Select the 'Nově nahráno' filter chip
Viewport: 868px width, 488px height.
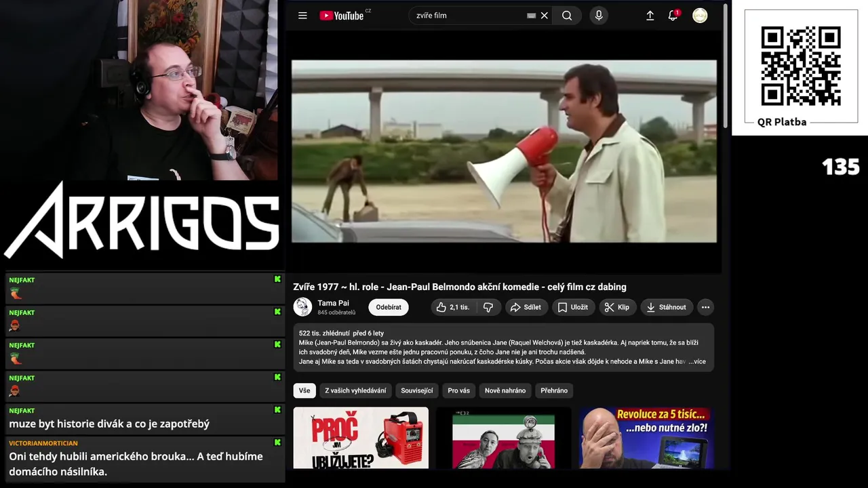pos(505,390)
